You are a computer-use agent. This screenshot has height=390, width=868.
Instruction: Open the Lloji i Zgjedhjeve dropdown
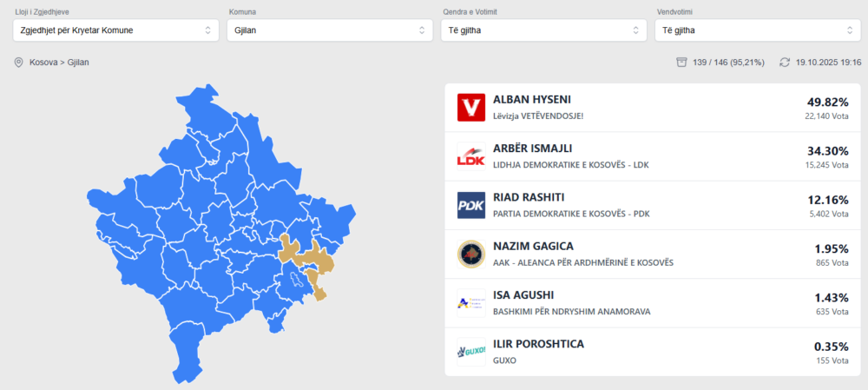click(x=116, y=30)
